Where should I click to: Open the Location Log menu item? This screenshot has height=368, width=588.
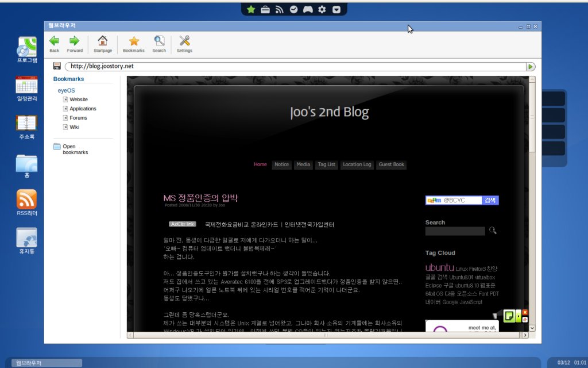[x=357, y=164]
